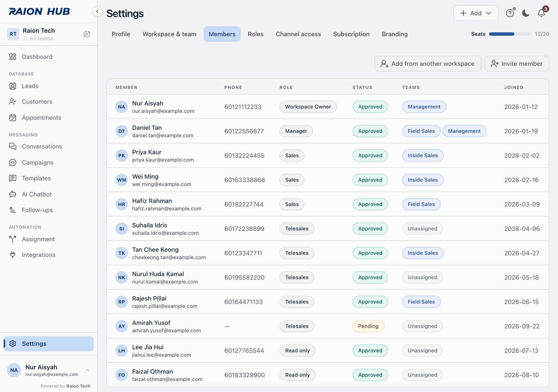This screenshot has width=558, height=392.
Task: Click the Integrations plug icon
Action: pos(13,255)
